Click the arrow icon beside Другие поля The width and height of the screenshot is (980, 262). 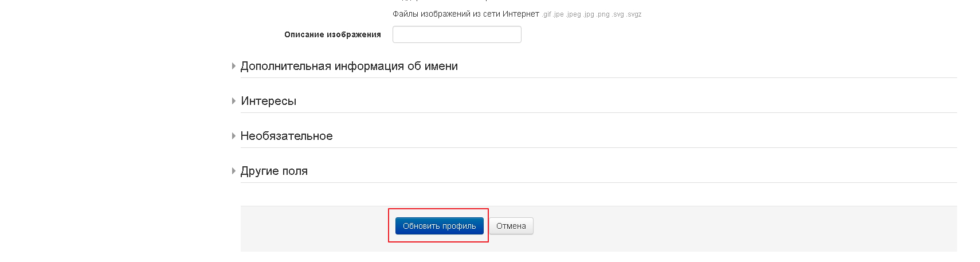tap(234, 171)
